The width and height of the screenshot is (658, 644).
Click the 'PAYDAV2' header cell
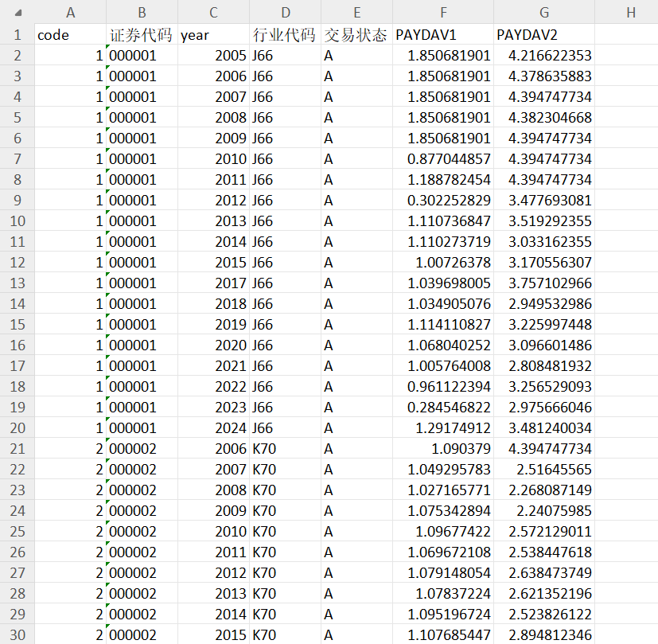[x=544, y=34]
